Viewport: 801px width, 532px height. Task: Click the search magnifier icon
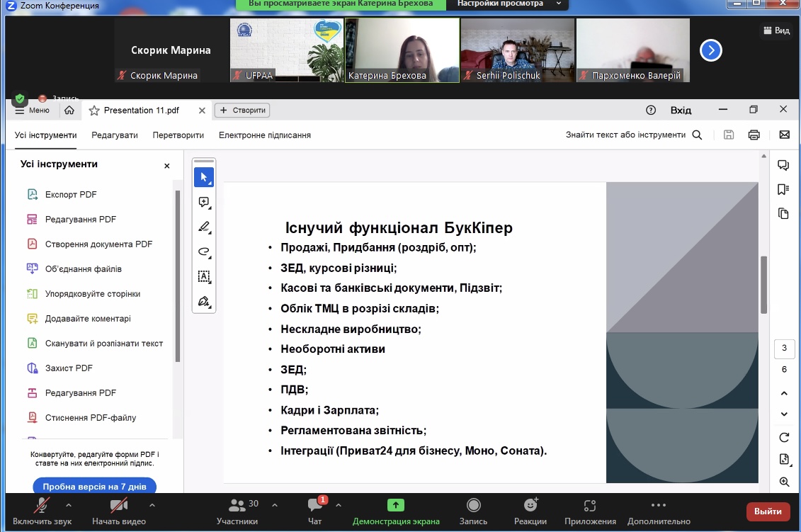pyautogui.click(x=697, y=135)
